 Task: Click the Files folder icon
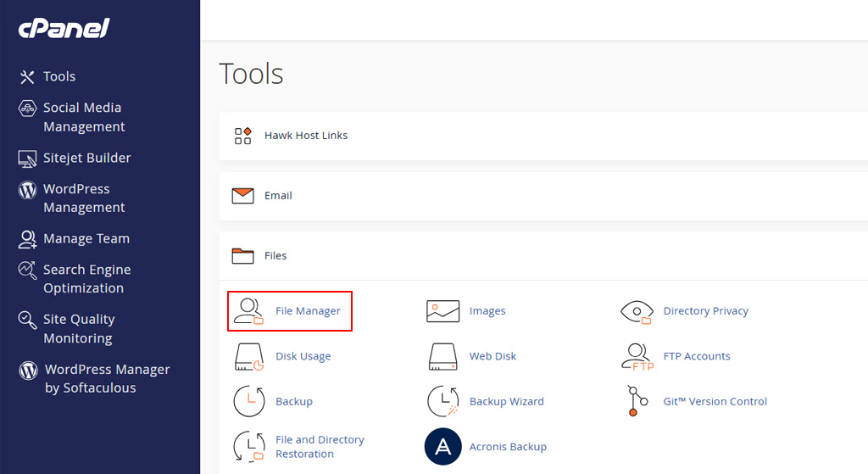click(x=243, y=255)
